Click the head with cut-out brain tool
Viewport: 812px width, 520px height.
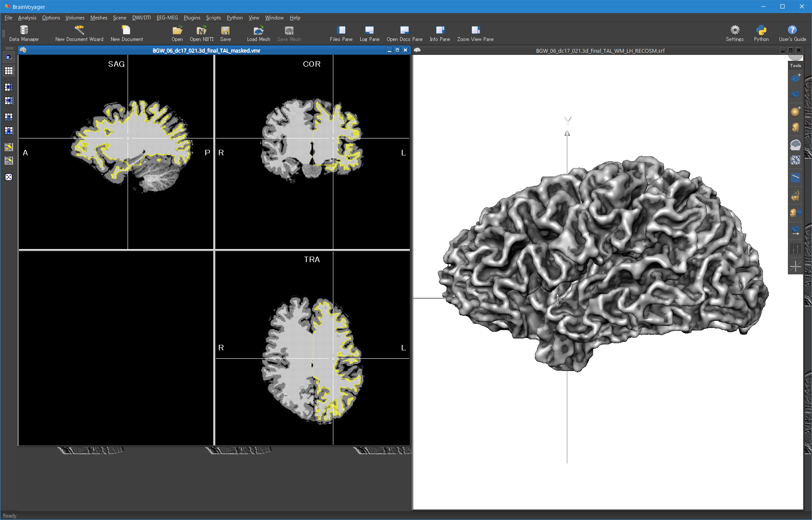pos(796,195)
